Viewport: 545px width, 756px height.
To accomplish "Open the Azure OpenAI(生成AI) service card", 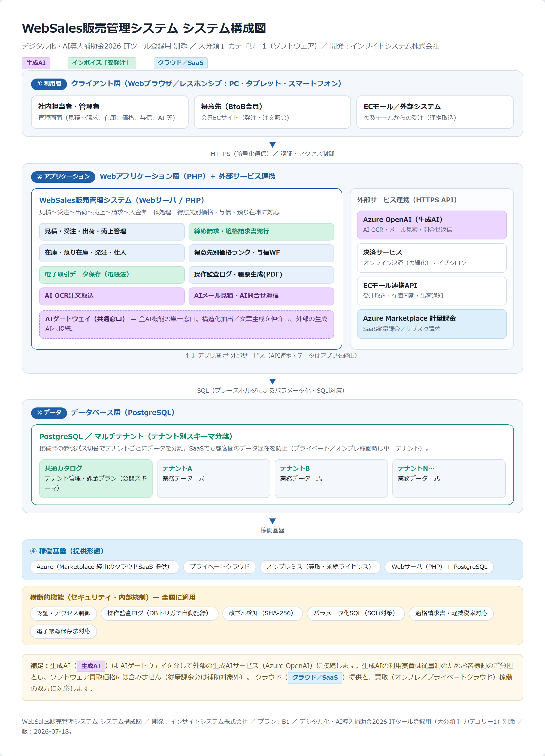I will [x=432, y=225].
